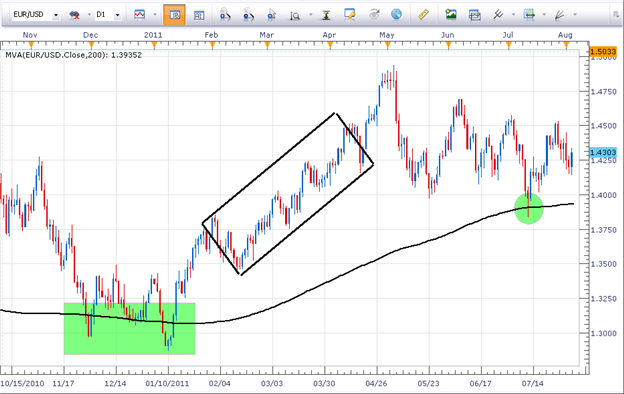Click the 06/17 date label
The width and height of the screenshot is (624, 394).
[x=480, y=384]
